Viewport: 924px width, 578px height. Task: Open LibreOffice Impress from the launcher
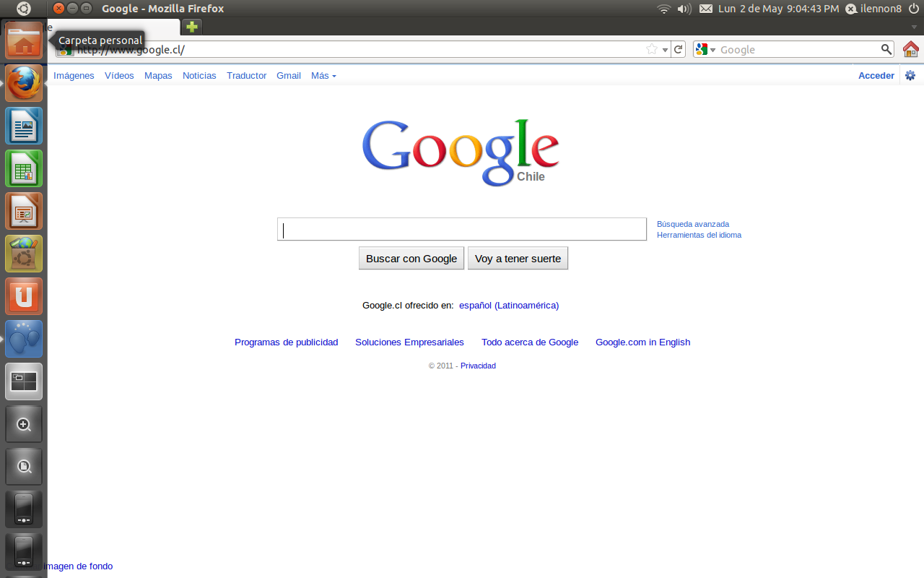(x=24, y=211)
